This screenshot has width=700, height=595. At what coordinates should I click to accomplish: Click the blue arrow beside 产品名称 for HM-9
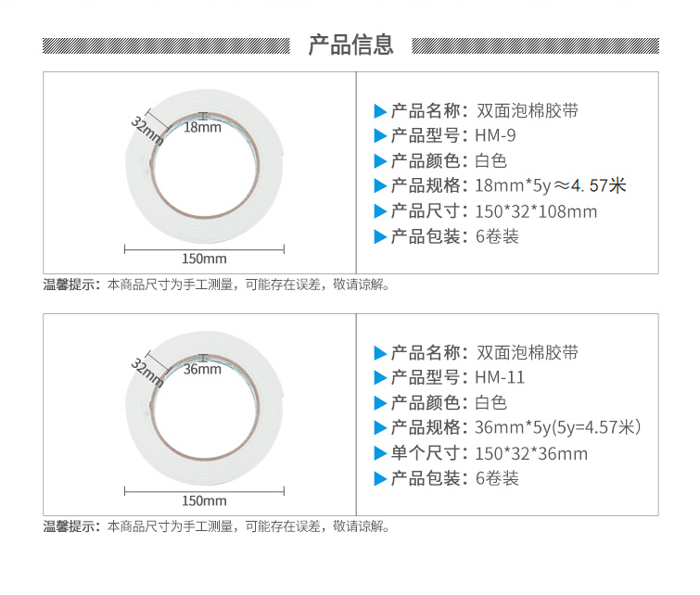(x=380, y=111)
